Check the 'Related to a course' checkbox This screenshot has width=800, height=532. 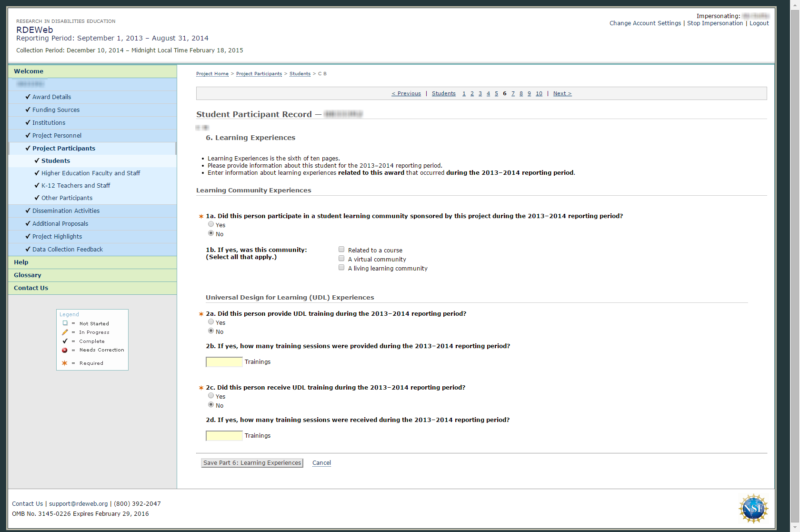[341, 250]
